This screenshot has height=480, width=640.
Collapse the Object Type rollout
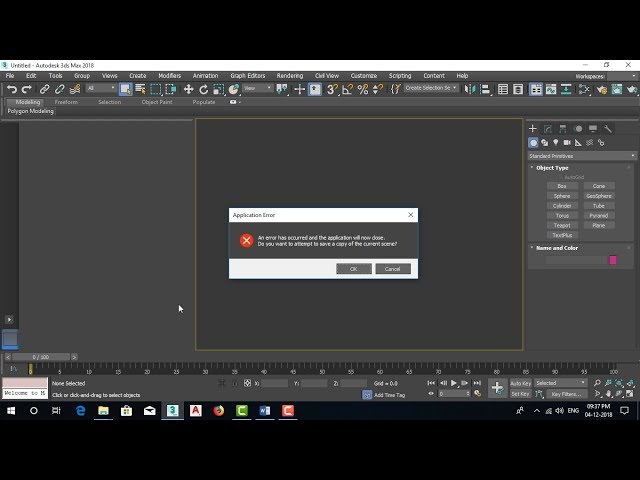532,168
